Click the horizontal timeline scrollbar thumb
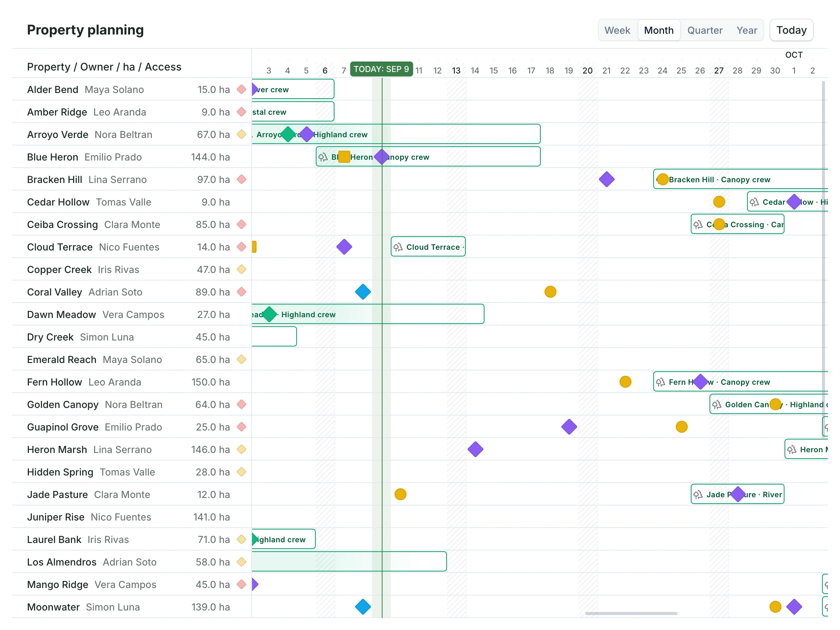Viewport: 840px width, 630px height. click(631, 613)
